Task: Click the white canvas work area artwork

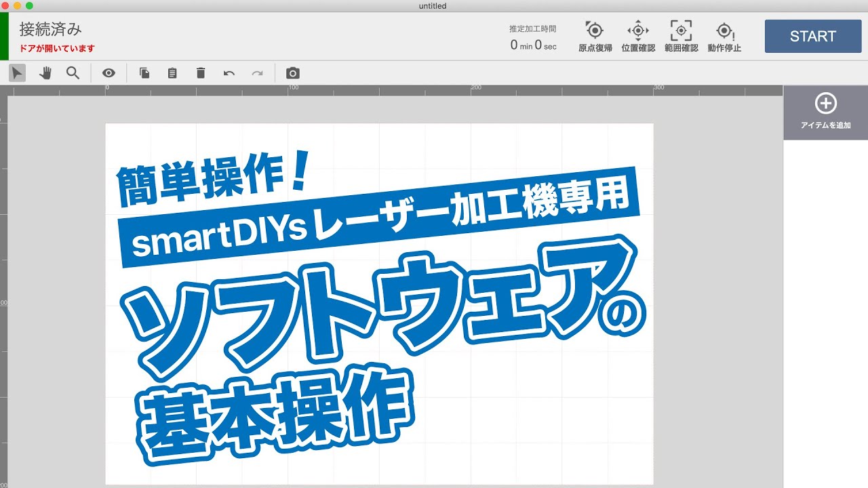Action: pos(379,304)
